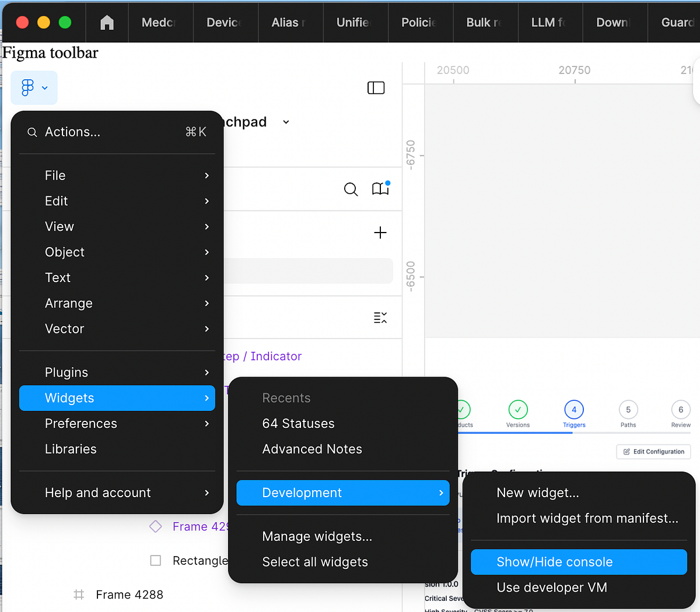Image resolution: width=700 pixels, height=612 pixels.
Task: Click the collapse-list sort icon
Action: click(x=380, y=317)
